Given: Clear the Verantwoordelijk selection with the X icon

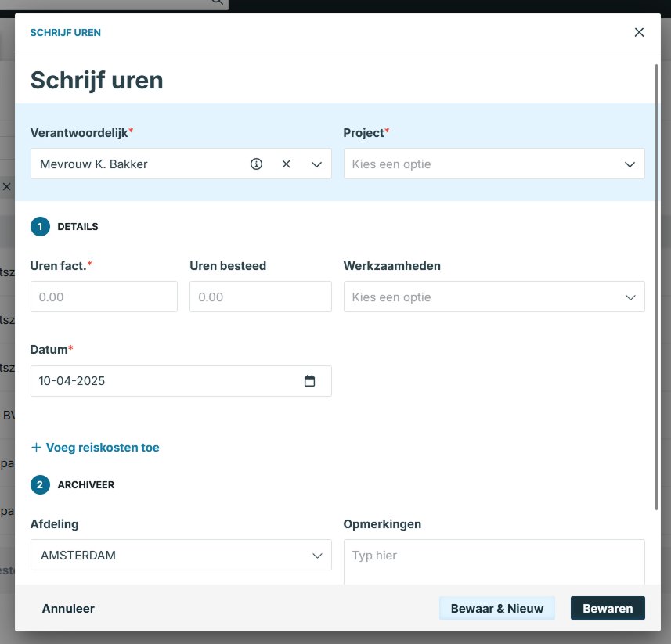Looking at the screenshot, I should [x=286, y=164].
